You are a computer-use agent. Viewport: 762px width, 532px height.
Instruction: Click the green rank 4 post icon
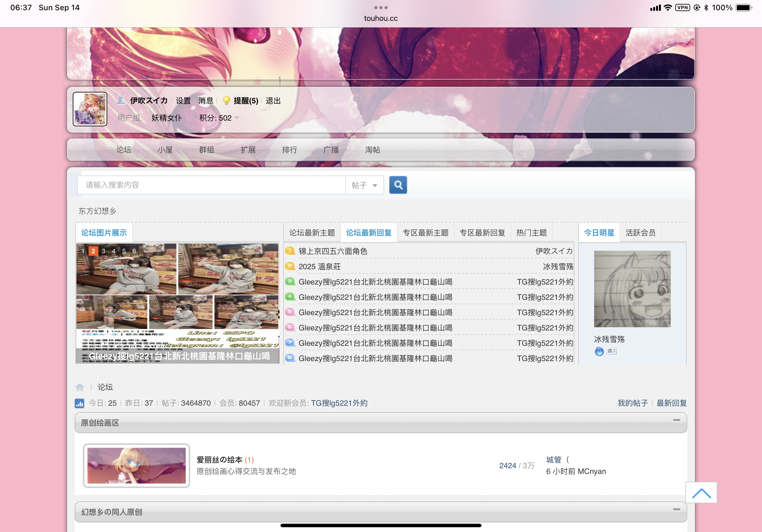click(x=290, y=297)
